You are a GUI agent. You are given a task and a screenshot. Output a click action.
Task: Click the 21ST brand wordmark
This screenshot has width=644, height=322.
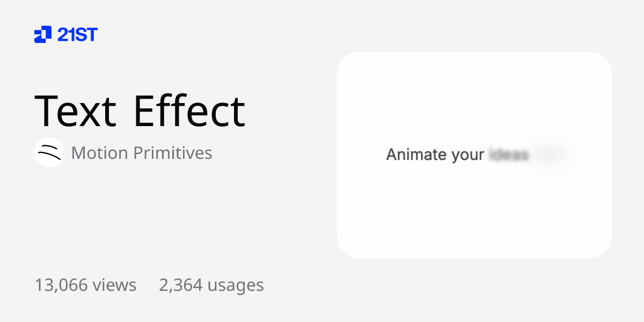click(77, 35)
